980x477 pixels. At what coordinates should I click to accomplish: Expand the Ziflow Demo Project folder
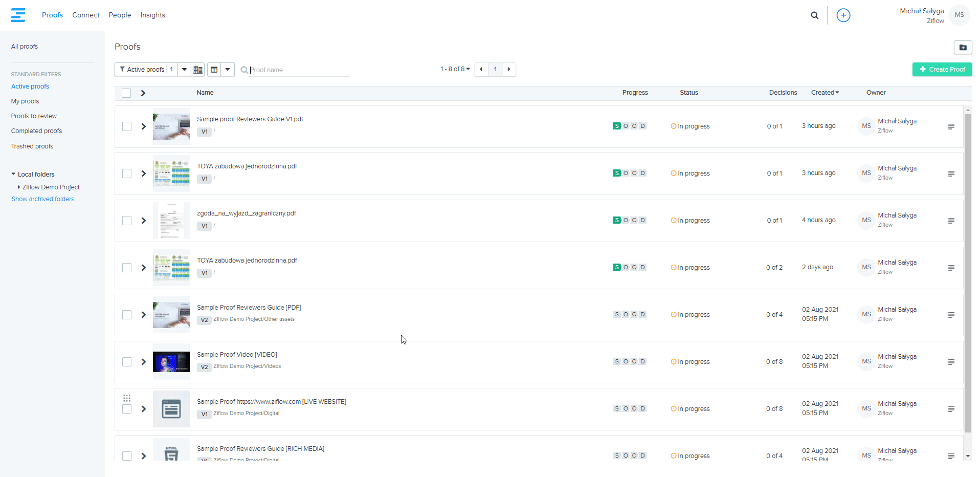point(19,187)
